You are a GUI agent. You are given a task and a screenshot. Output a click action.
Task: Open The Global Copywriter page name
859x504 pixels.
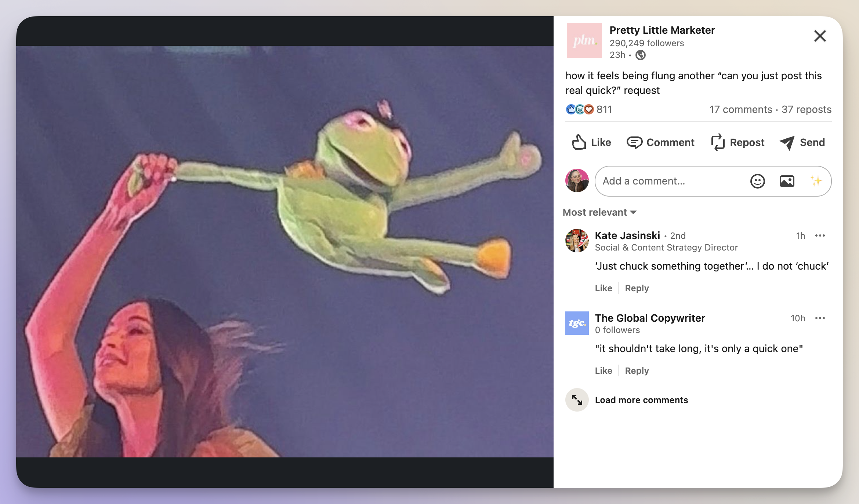click(x=650, y=318)
